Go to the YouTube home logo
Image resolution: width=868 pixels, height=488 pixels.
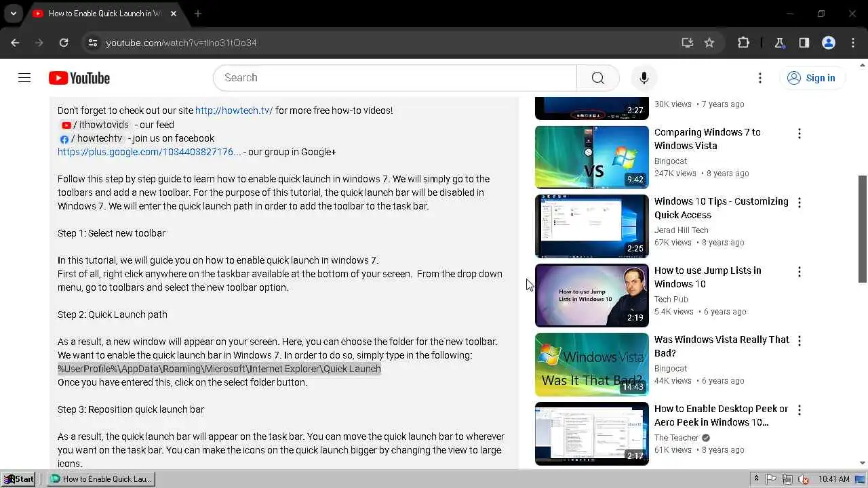(79, 78)
